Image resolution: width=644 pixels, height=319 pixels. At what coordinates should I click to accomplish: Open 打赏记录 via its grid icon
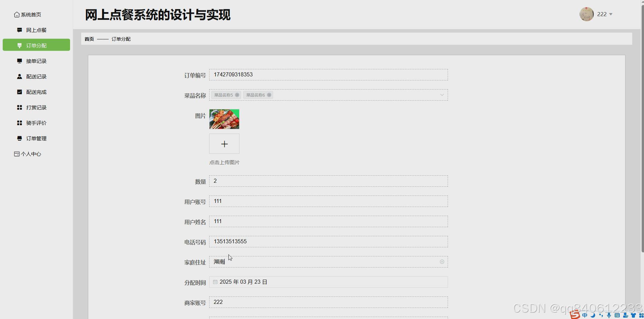coord(19,107)
